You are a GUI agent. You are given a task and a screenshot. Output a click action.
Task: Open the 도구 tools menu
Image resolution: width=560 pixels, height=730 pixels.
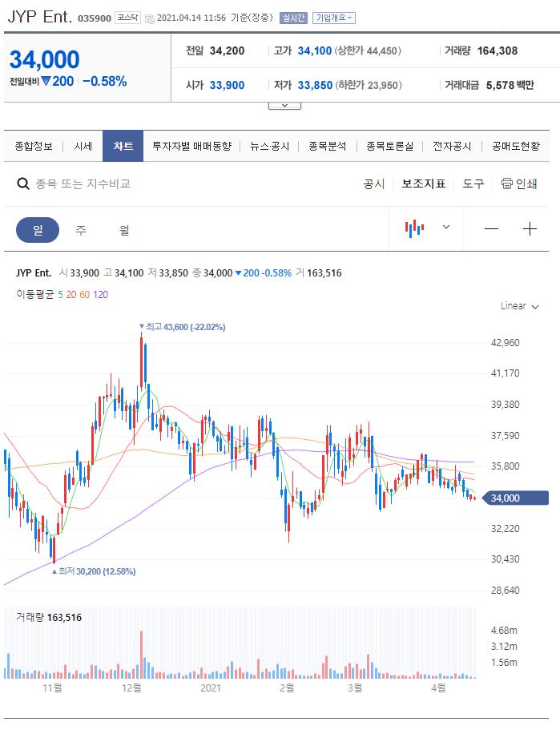[473, 184]
